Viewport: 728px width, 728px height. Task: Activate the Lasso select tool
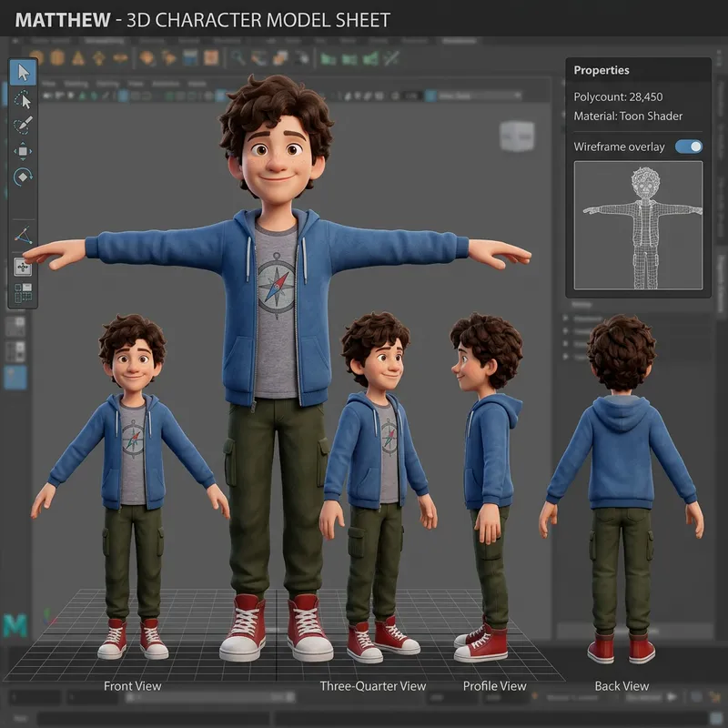coord(23,99)
